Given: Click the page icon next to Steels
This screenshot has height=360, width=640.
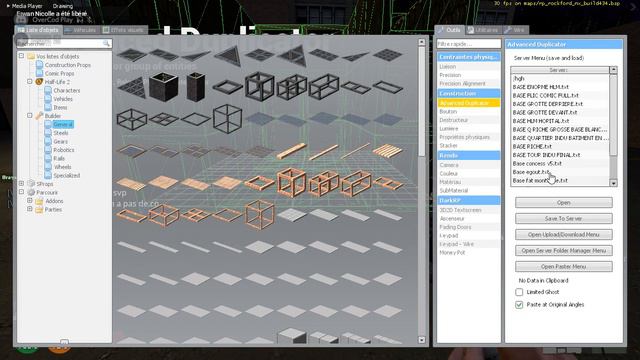Looking at the screenshot, I should (48, 133).
